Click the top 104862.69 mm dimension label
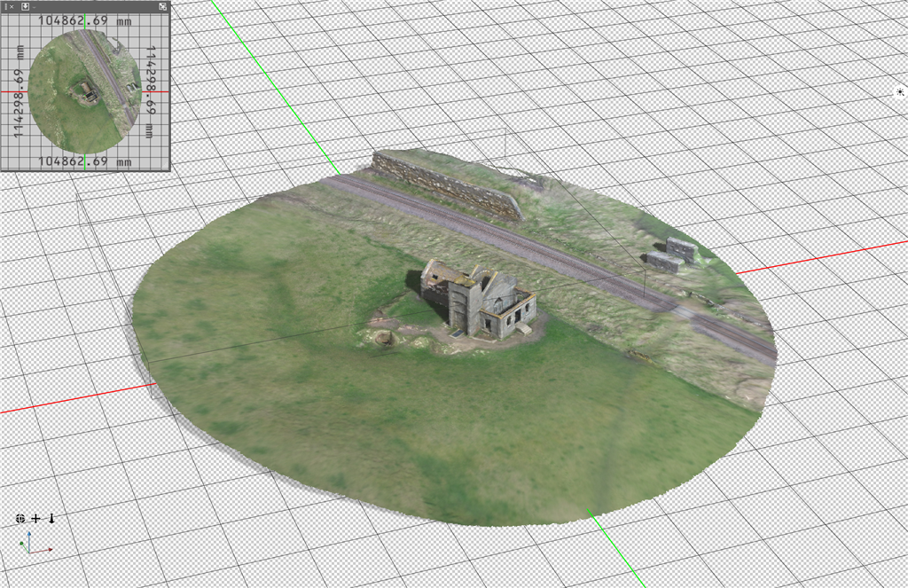The width and height of the screenshot is (908, 588). (84, 20)
